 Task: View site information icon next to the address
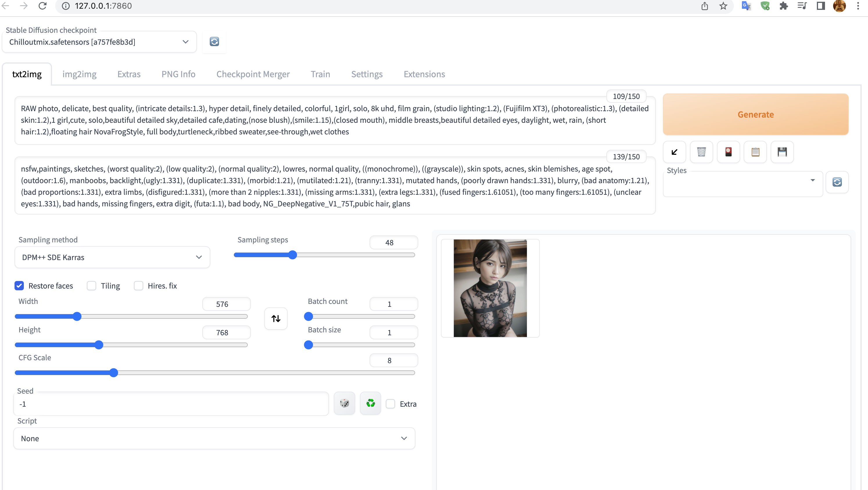(x=66, y=6)
